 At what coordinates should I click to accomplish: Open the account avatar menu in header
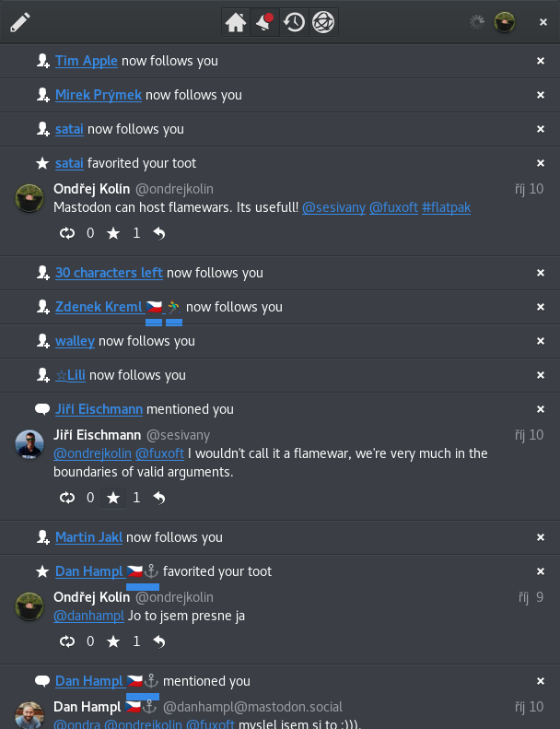[x=504, y=22]
